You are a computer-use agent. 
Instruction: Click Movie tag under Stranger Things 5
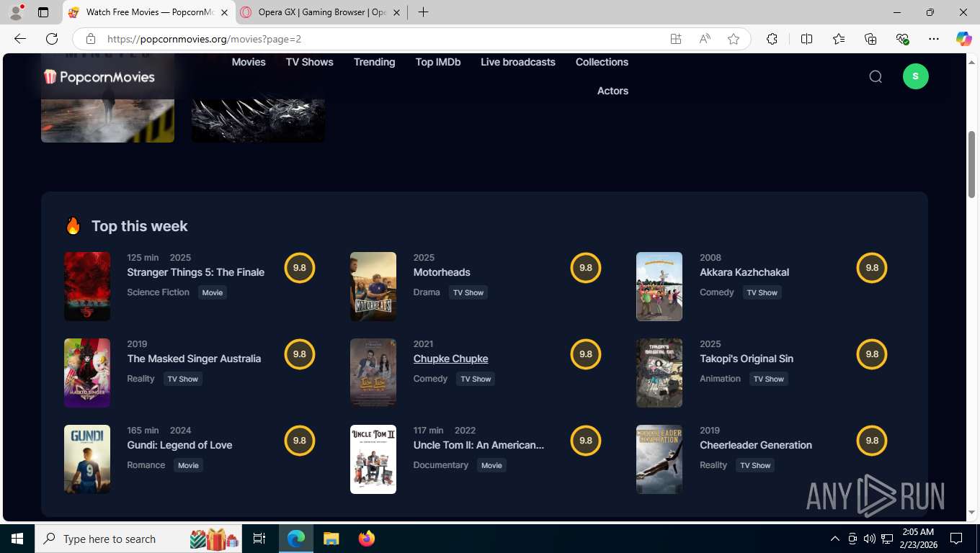coord(213,292)
